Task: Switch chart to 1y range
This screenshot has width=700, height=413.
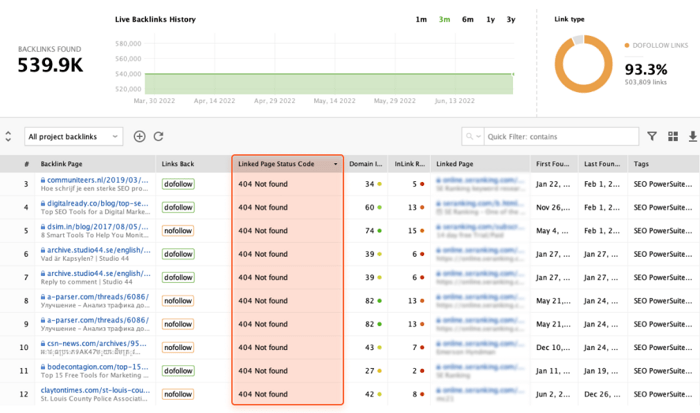Action: click(x=490, y=20)
